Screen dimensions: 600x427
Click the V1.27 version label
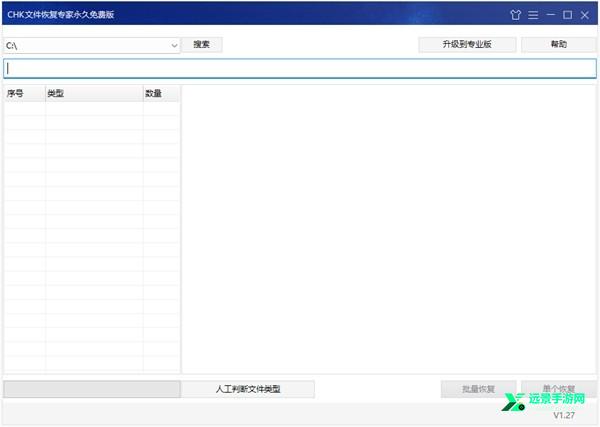pos(564,415)
